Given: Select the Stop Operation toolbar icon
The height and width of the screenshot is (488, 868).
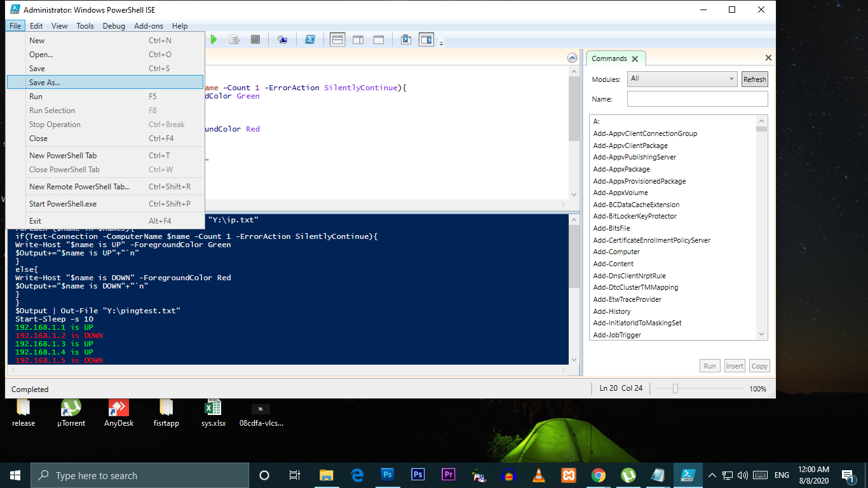Looking at the screenshot, I should click(255, 39).
